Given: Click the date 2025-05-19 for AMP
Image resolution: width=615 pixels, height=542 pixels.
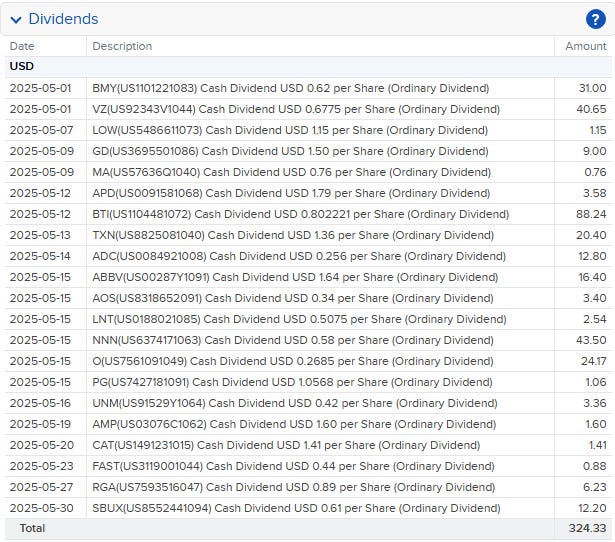Looking at the screenshot, I should pyautogui.click(x=40, y=424).
